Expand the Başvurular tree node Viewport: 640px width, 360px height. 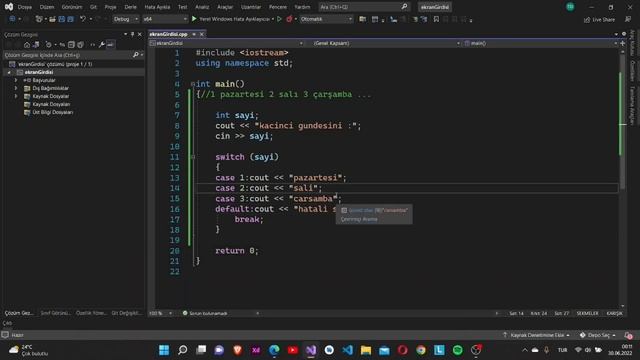pos(16,80)
